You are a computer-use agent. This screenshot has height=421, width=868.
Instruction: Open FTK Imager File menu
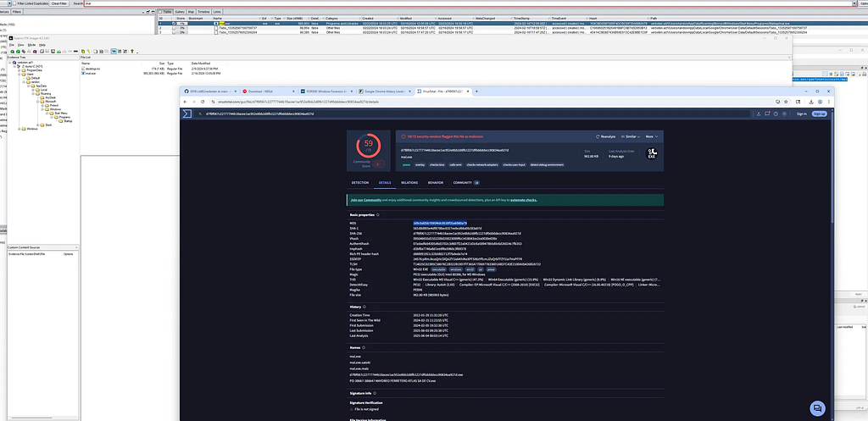point(11,44)
